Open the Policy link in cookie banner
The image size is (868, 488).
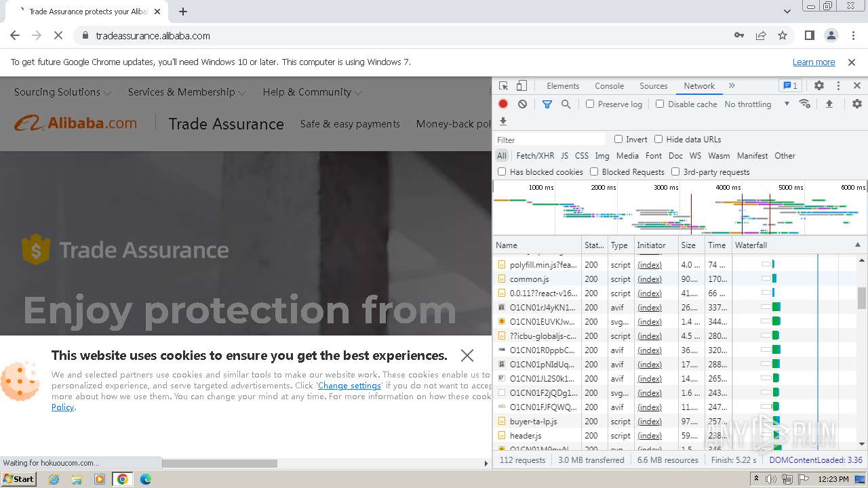[x=62, y=407]
